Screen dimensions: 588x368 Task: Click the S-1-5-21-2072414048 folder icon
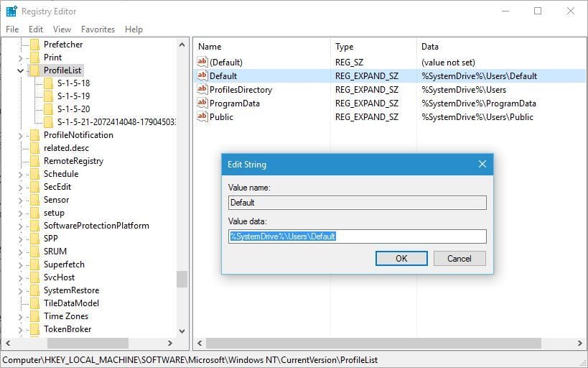(48, 122)
